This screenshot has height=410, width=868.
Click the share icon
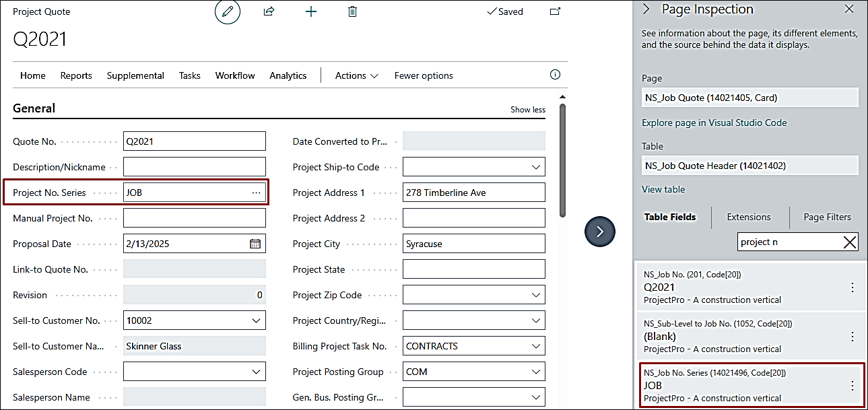pos(269,11)
